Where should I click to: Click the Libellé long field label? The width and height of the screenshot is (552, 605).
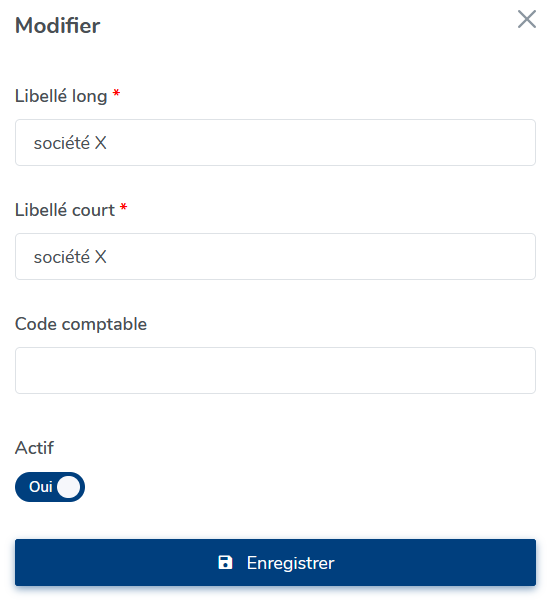pos(61,96)
